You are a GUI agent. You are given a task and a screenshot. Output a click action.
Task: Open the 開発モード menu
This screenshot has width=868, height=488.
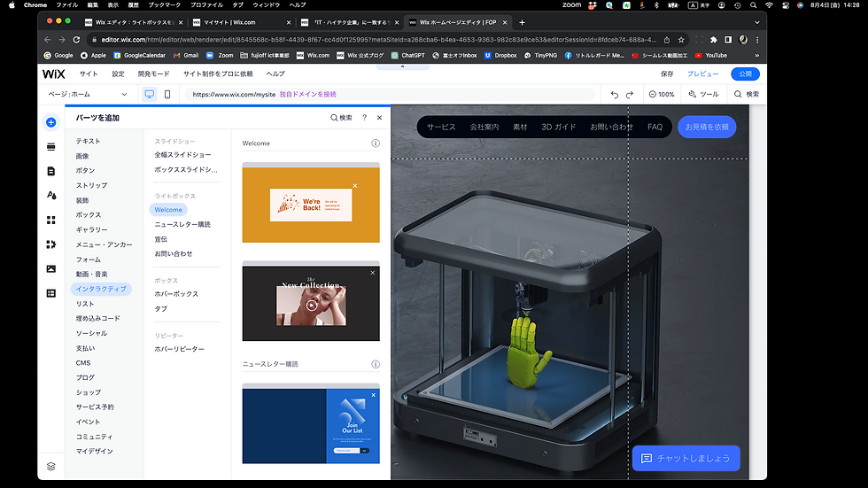pos(154,74)
